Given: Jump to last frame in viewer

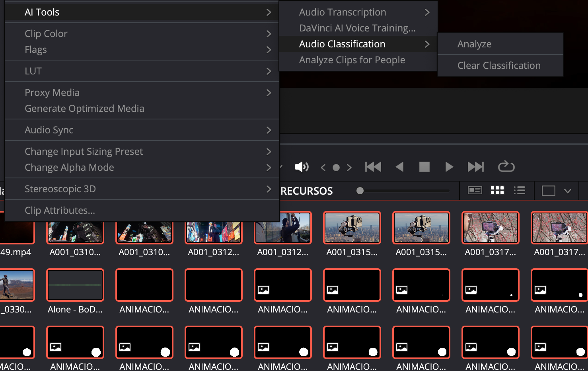Looking at the screenshot, I should (476, 167).
